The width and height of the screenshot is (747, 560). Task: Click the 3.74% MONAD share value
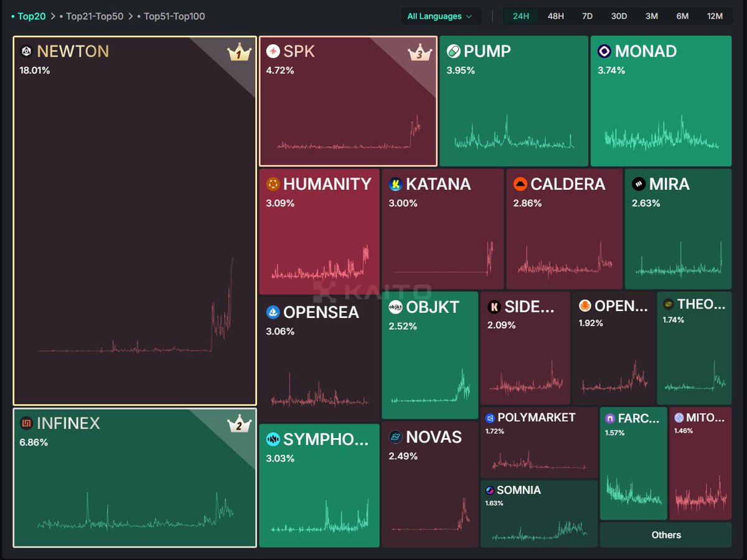(611, 70)
